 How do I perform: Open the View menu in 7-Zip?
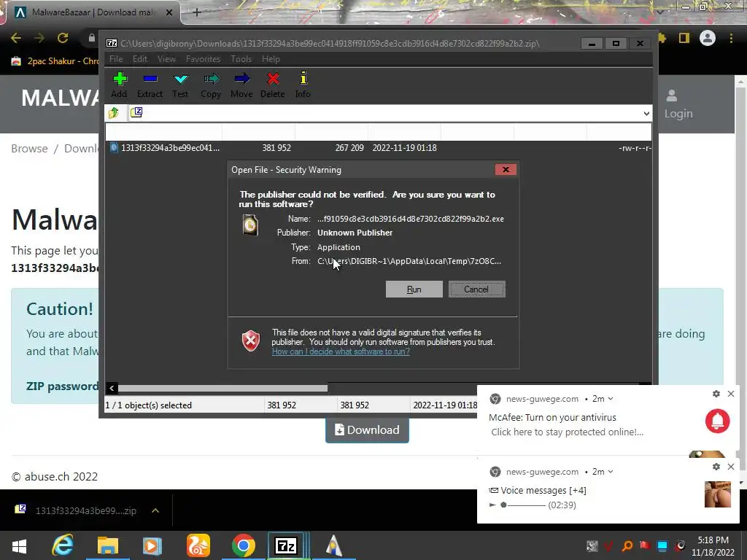(166, 59)
